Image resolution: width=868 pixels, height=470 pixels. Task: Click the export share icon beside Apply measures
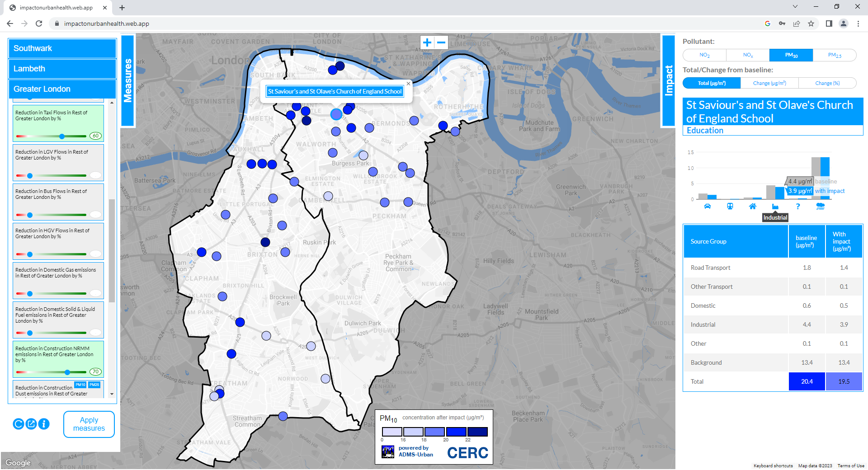(x=31, y=424)
